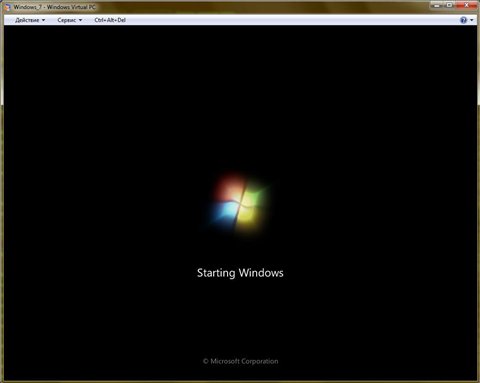Viewport: 480px width, 383px height.
Task: Minimize the Windows Virtual PC window
Action: pyautogui.click(x=437, y=5)
